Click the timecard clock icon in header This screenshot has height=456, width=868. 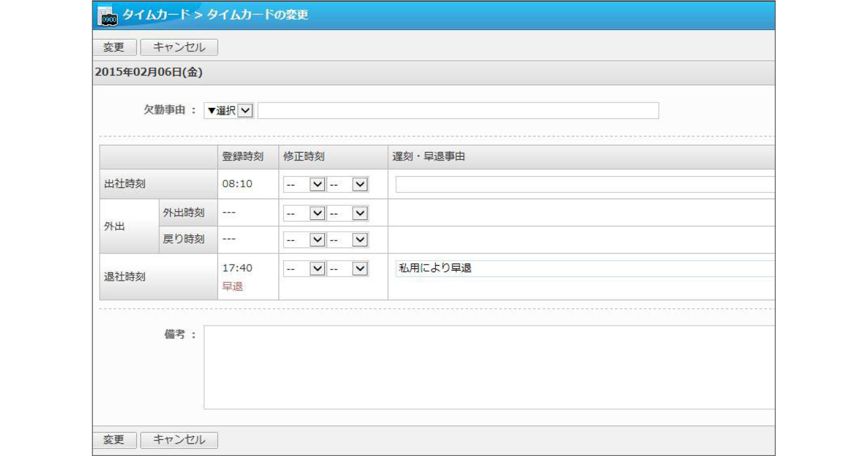pos(107,15)
